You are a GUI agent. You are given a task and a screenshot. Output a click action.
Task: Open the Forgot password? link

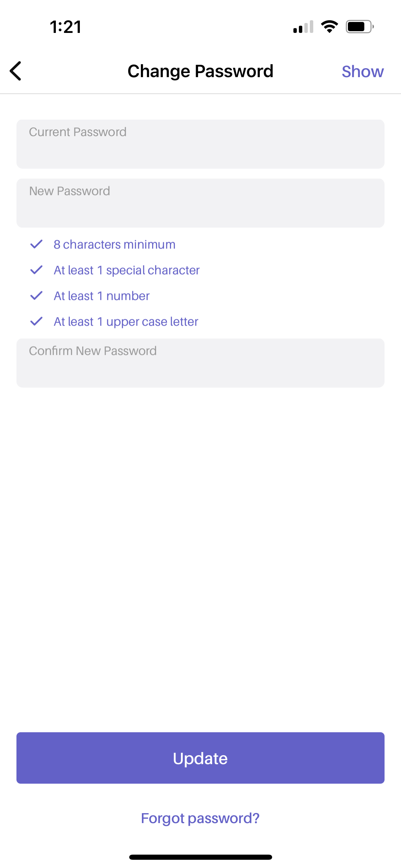point(200,818)
